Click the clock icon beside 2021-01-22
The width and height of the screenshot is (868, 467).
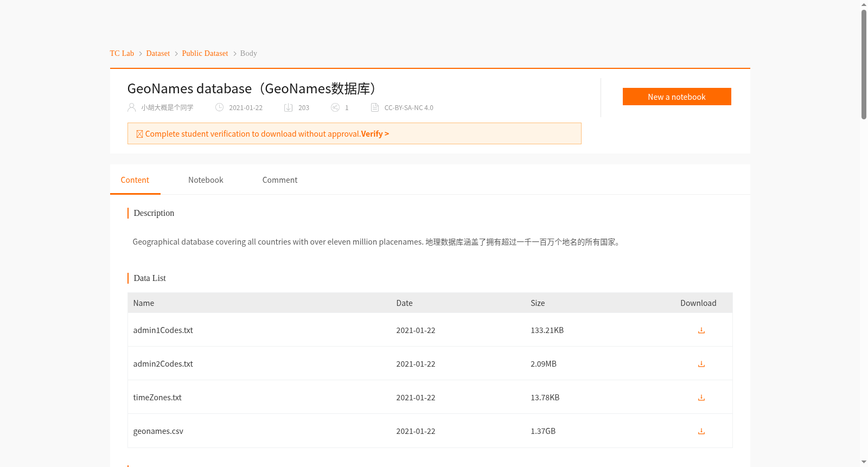220,107
